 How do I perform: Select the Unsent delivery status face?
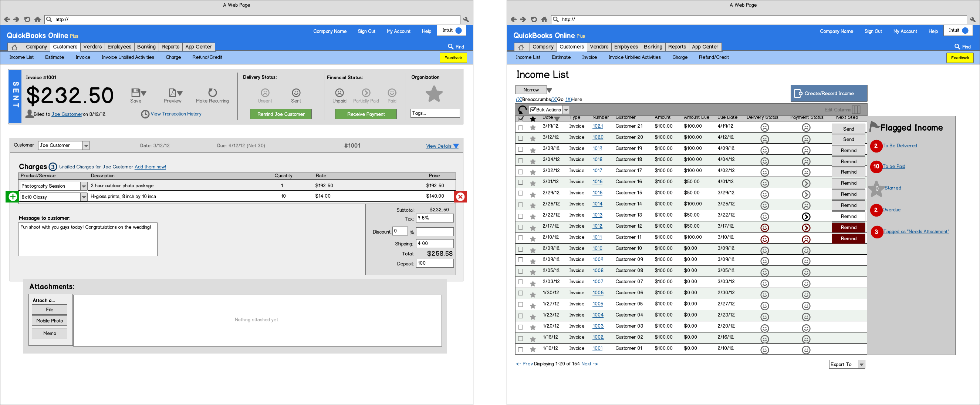click(265, 93)
